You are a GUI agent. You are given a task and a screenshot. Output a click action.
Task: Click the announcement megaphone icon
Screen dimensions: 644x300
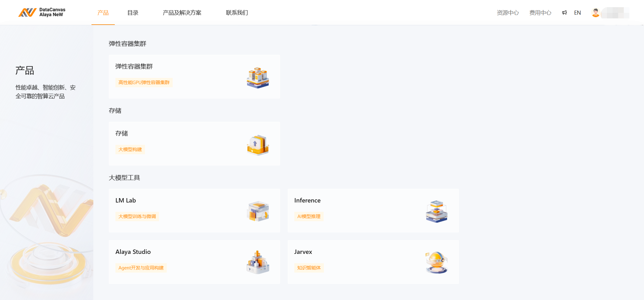tap(564, 13)
